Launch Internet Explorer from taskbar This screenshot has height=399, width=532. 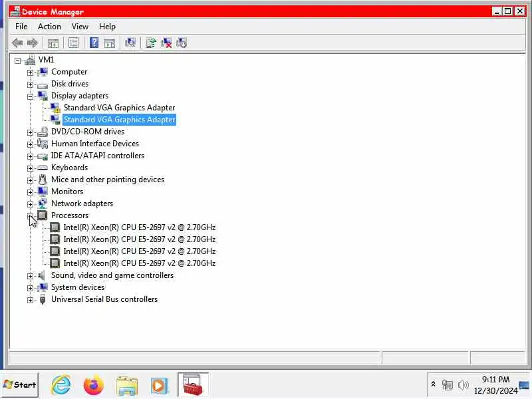click(61, 385)
